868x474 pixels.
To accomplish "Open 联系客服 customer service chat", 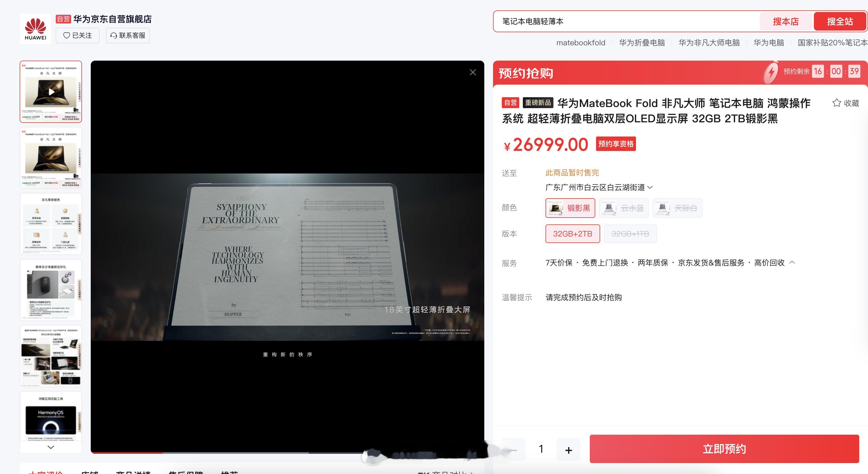I will [x=128, y=35].
